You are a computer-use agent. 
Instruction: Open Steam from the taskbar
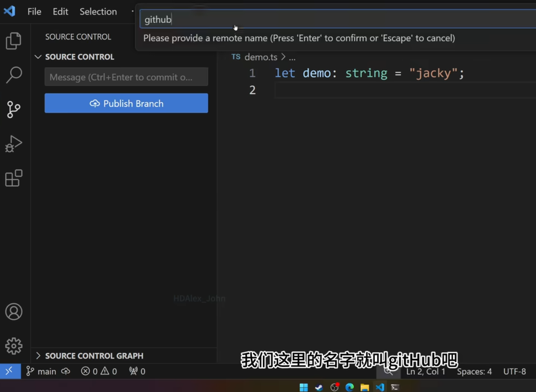click(x=319, y=387)
